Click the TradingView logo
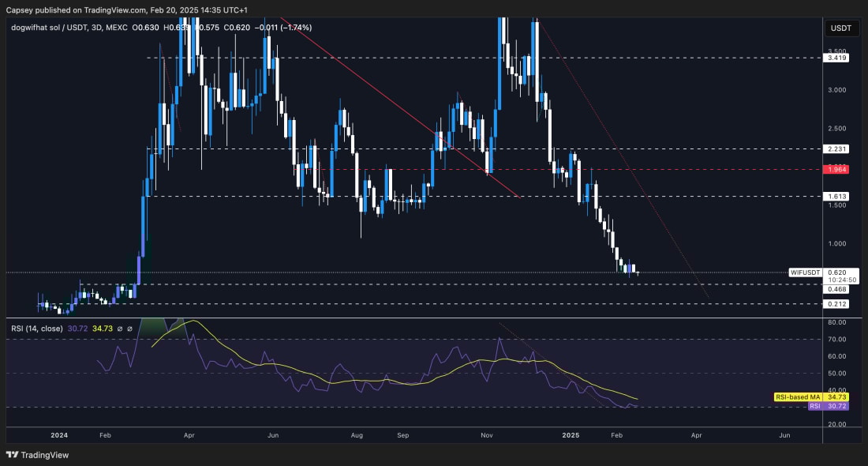The width and height of the screenshot is (868, 466). tap(36, 455)
